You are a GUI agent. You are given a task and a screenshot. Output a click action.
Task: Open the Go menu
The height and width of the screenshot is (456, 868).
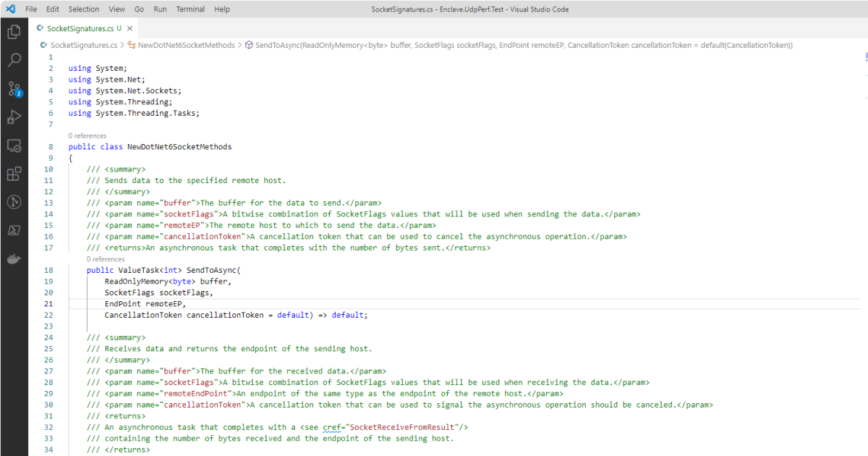click(x=139, y=9)
